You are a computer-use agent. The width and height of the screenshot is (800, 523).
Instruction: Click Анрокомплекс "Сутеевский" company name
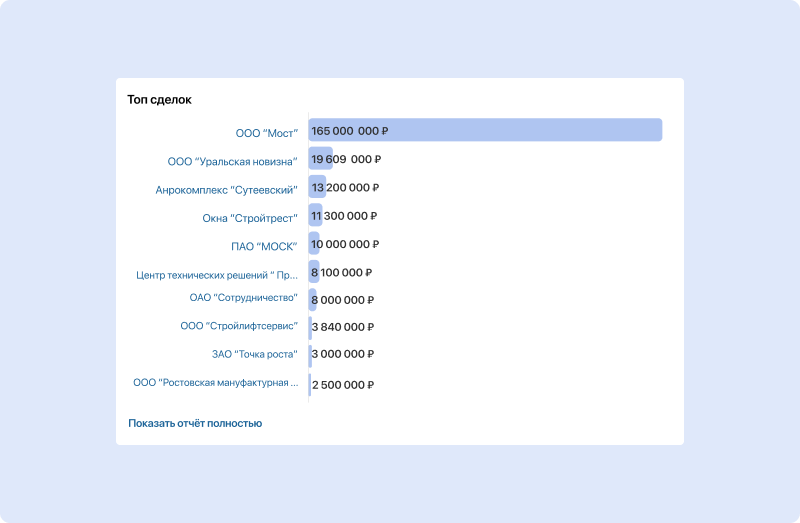pos(226,189)
